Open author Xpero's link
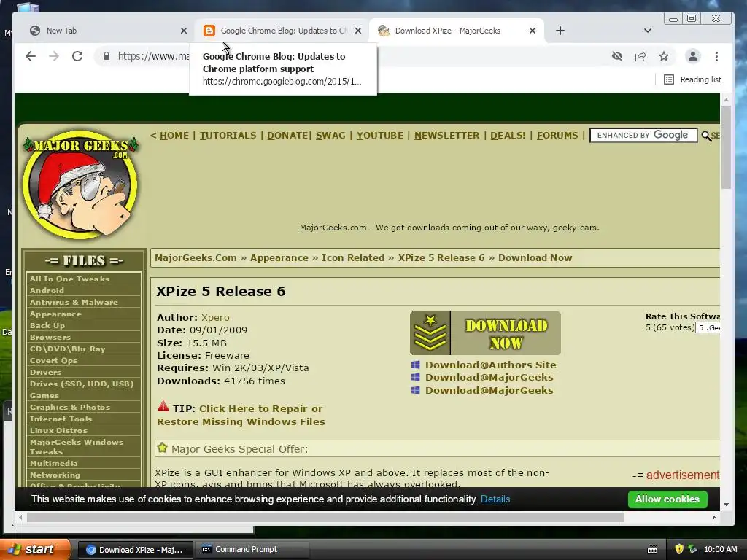Image resolution: width=747 pixels, height=560 pixels. pos(215,317)
